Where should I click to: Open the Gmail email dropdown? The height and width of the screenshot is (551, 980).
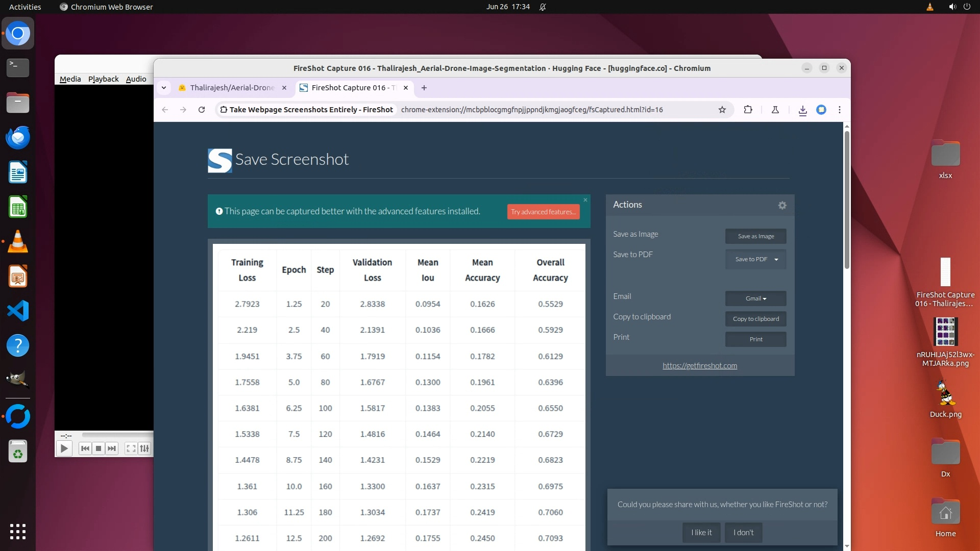755,298
